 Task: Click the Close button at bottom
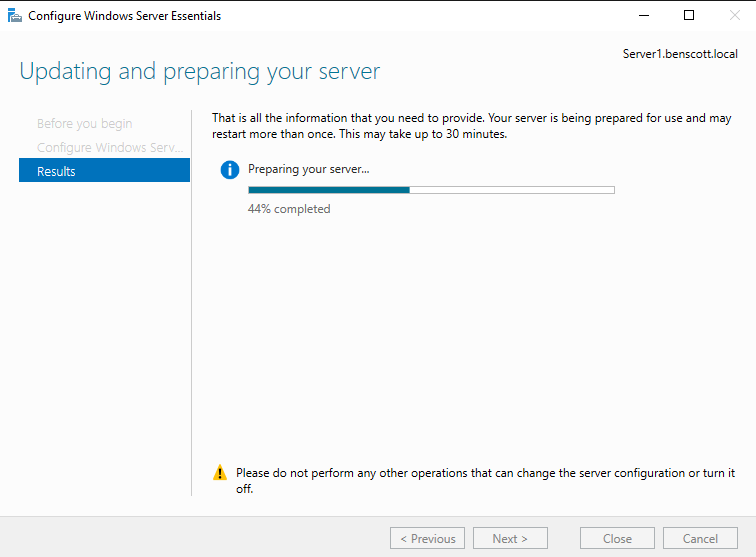point(617,538)
